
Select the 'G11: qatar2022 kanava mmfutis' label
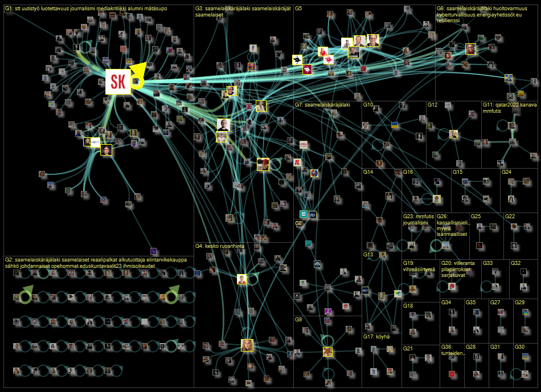[509, 107]
